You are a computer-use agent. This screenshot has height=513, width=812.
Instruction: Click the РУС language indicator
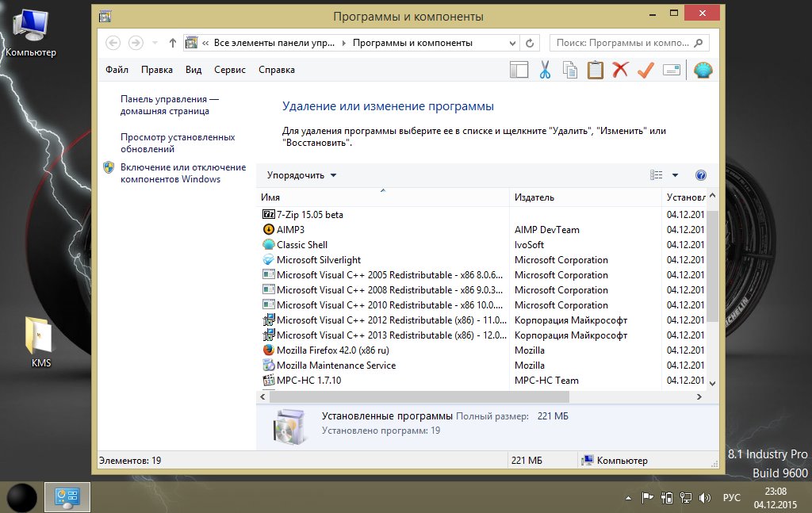click(x=731, y=497)
